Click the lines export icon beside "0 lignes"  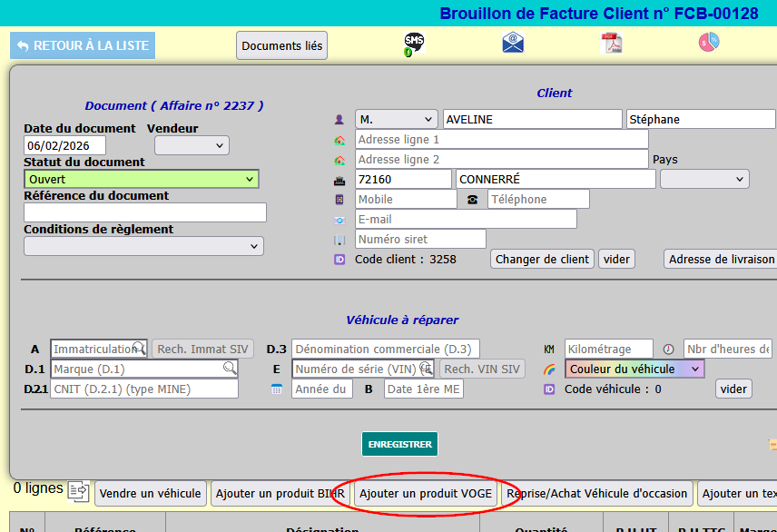pyautogui.click(x=79, y=491)
